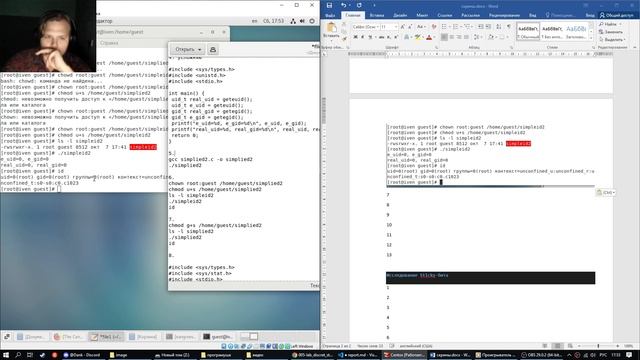
Task: Select Заголовок style in styles gallery
Action: 576,31
